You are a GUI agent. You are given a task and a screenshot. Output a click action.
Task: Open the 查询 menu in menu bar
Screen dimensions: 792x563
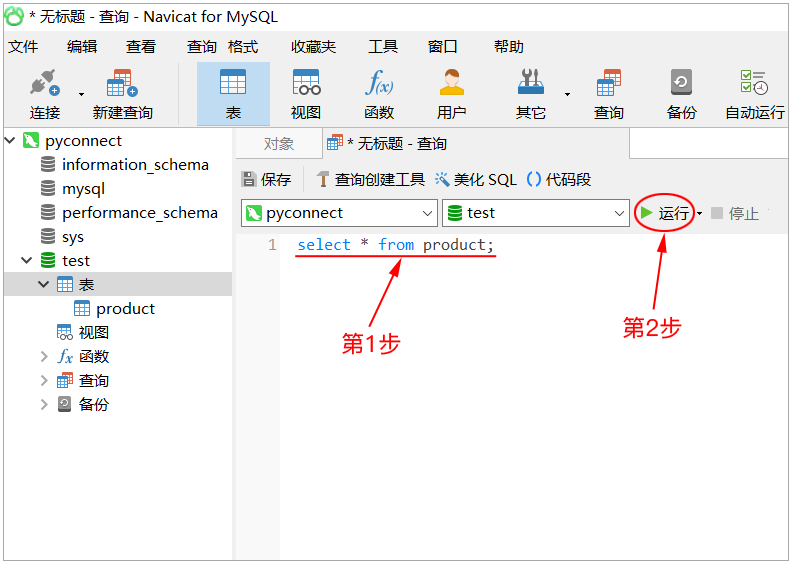point(202,46)
